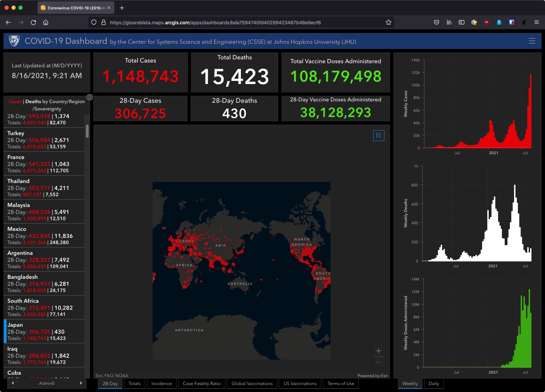The width and height of the screenshot is (545, 392).
Task: Select Turkey in the country list
Action: [44, 140]
